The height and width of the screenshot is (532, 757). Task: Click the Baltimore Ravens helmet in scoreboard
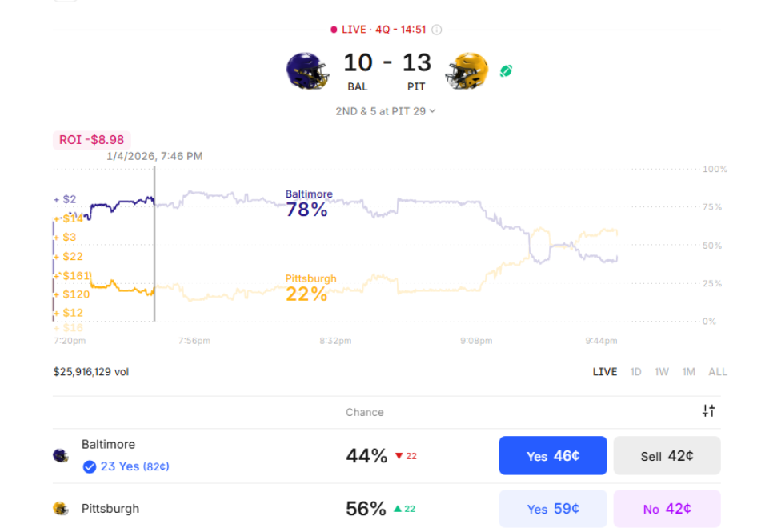307,70
